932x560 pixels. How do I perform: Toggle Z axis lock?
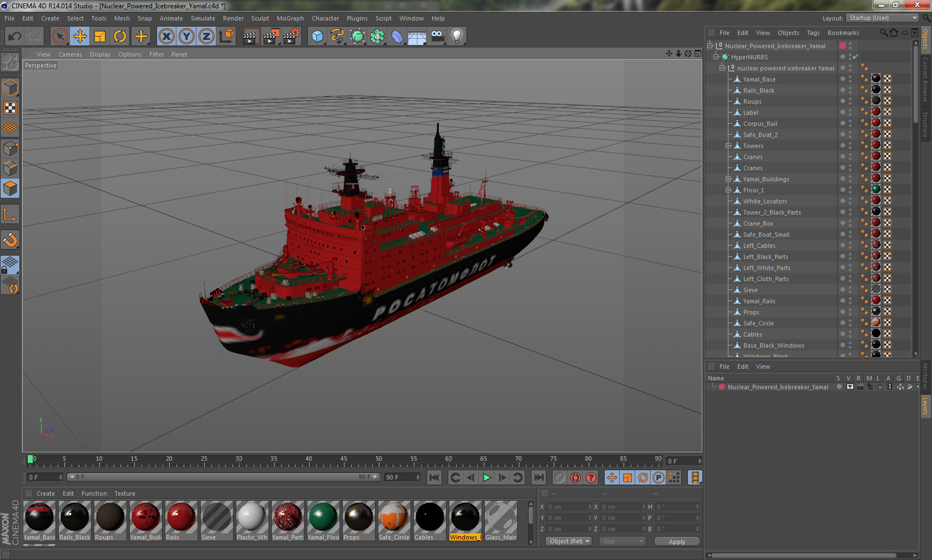click(x=206, y=37)
